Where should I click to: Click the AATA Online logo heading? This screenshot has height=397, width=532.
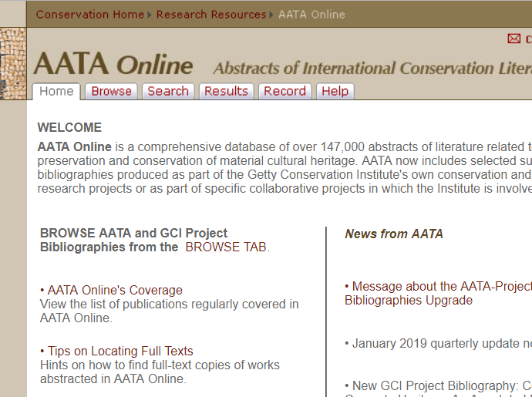[x=113, y=64]
